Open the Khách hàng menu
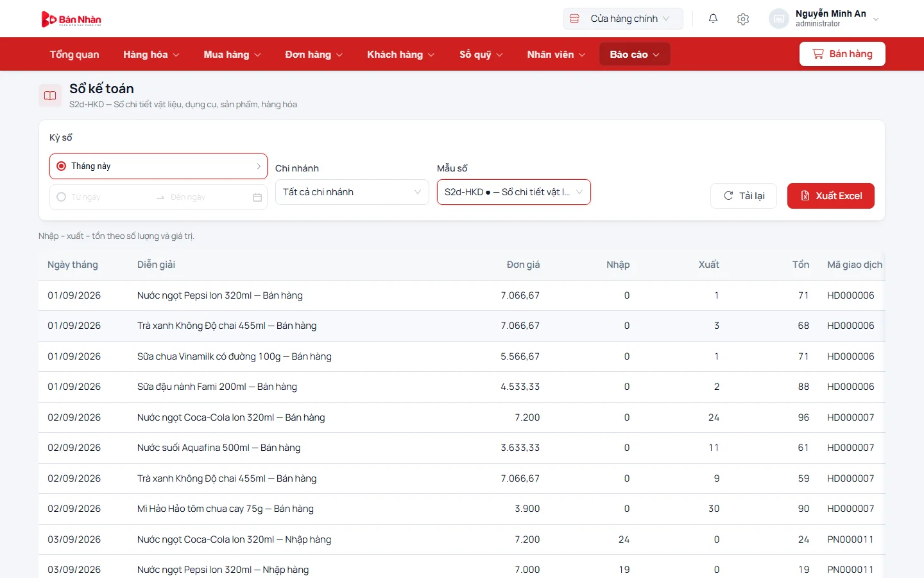 pos(400,55)
